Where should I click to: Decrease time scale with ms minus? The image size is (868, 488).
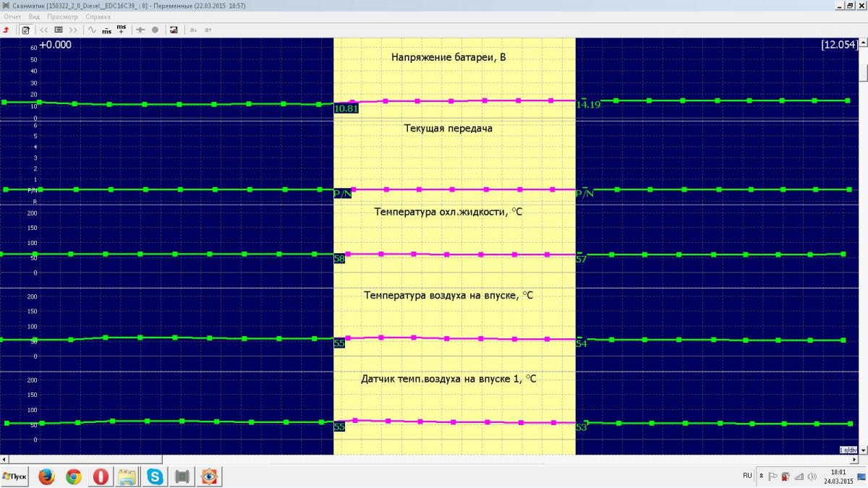pyautogui.click(x=107, y=30)
